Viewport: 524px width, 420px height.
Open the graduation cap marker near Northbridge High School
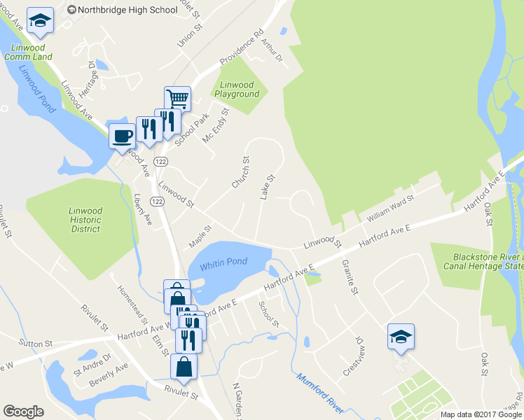(x=40, y=21)
